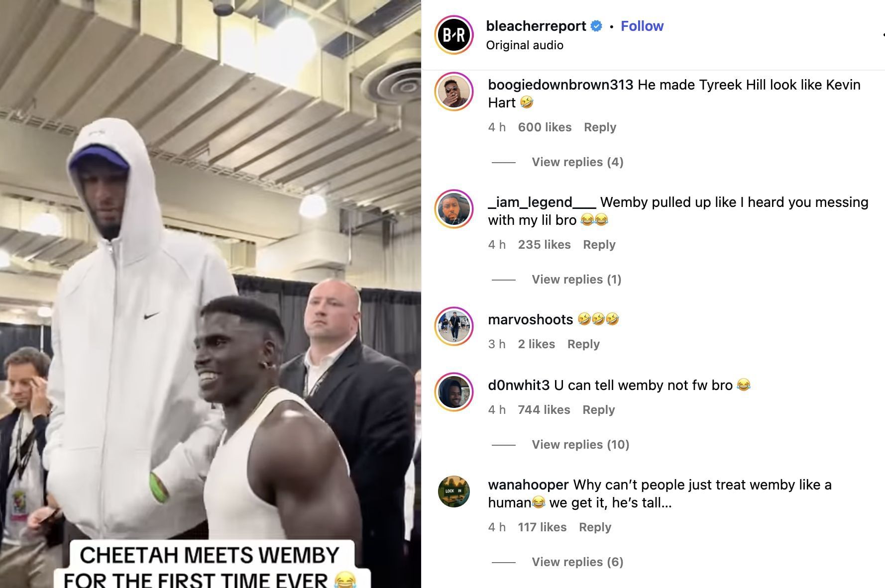Open _iam_legend___'s profile picture
Screen dimensions: 885x588
pos(453,209)
